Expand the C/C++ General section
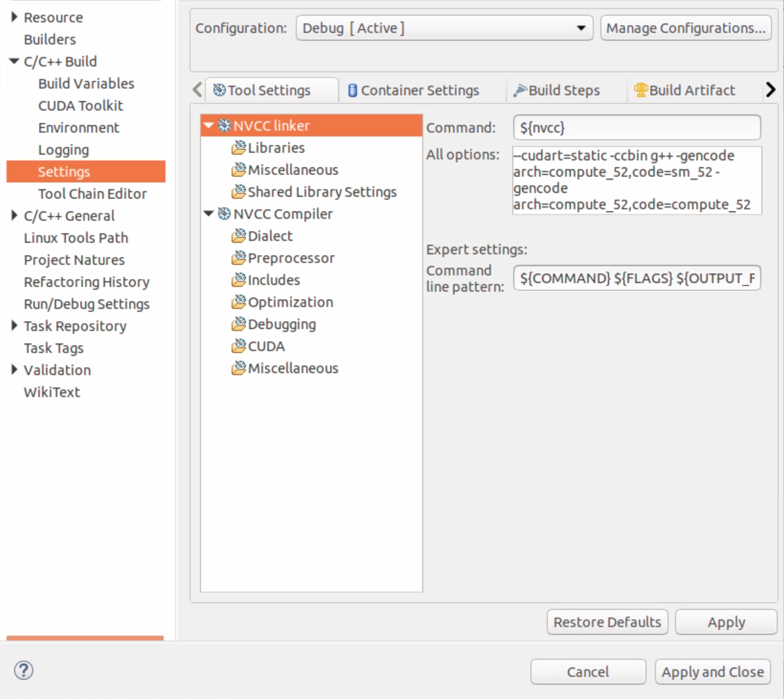 click(14, 215)
